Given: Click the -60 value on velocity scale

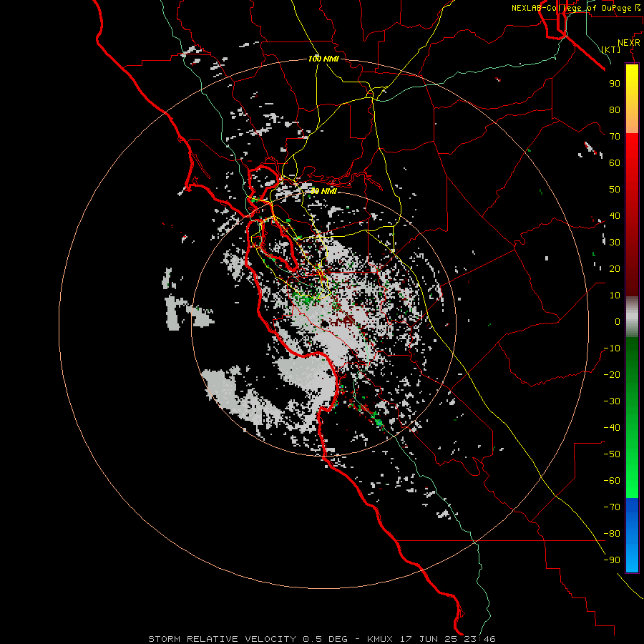Looking at the screenshot, I should 612,481.
